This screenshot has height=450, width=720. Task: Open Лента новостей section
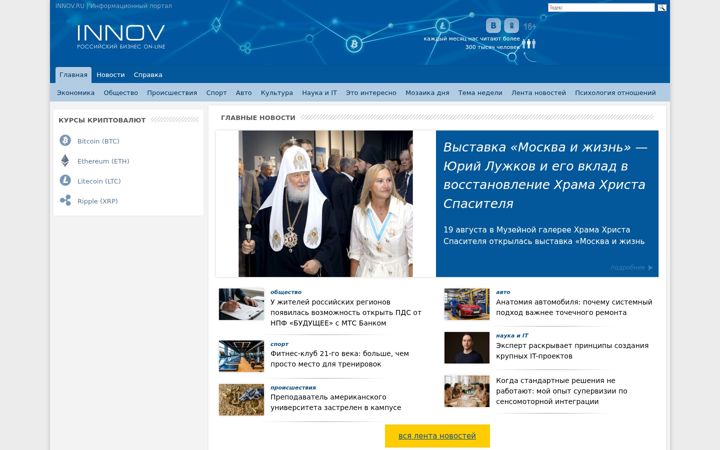tap(539, 93)
